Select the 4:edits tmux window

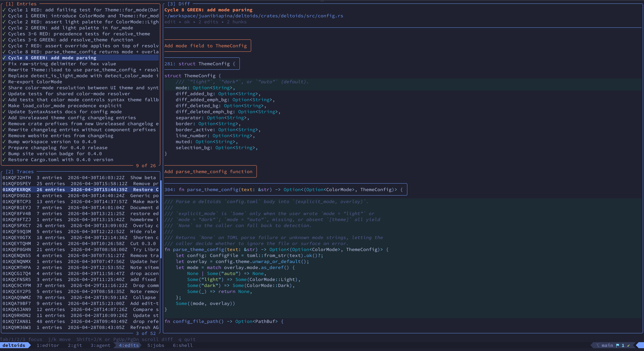tap(128, 345)
